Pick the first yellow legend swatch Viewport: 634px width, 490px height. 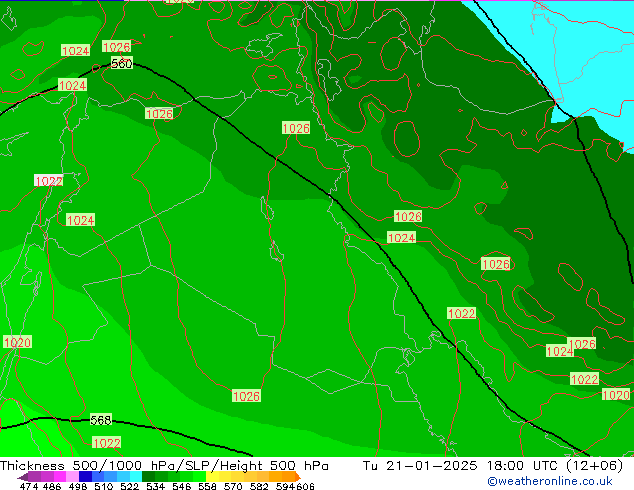coord(212,477)
